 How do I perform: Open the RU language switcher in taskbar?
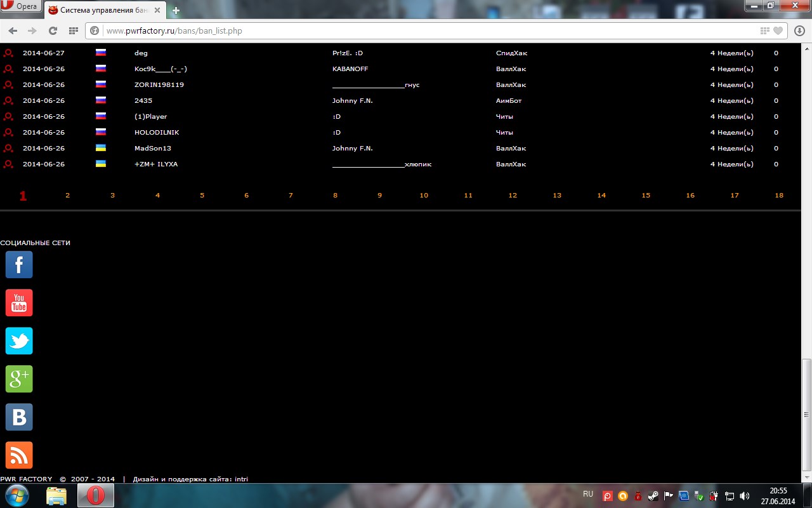(x=587, y=494)
